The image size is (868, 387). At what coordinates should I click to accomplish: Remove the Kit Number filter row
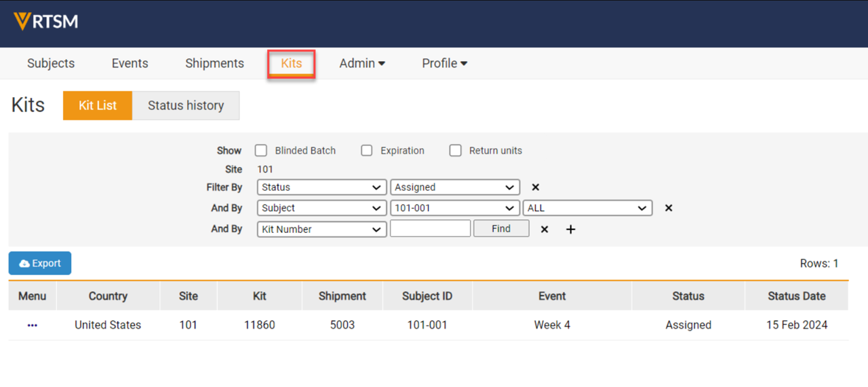[x=544, y=229]
